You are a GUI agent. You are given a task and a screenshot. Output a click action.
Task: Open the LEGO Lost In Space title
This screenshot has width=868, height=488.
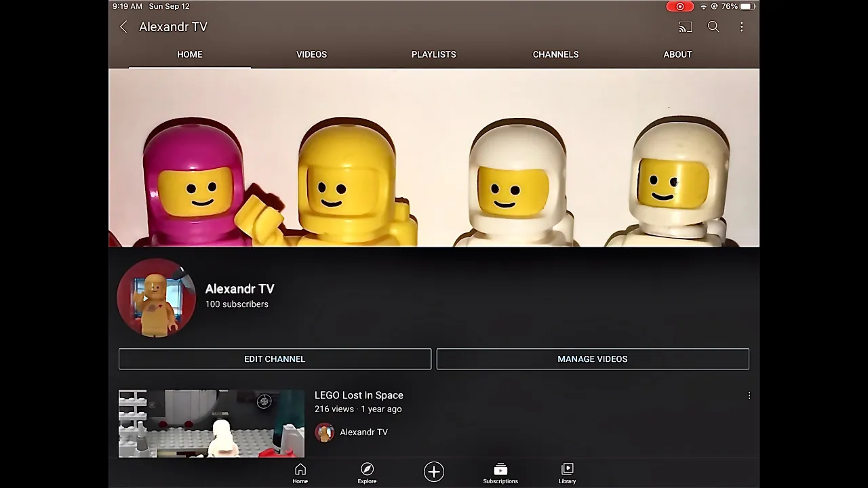[359, 395]
